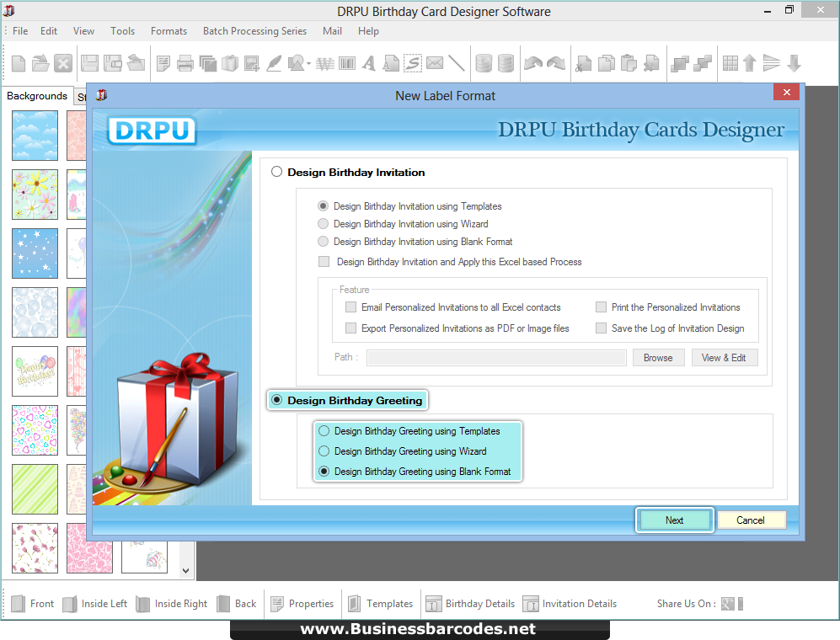The image size is (840, 640).
Task: Click the first database cylinder icon
Action: (484, 63)
